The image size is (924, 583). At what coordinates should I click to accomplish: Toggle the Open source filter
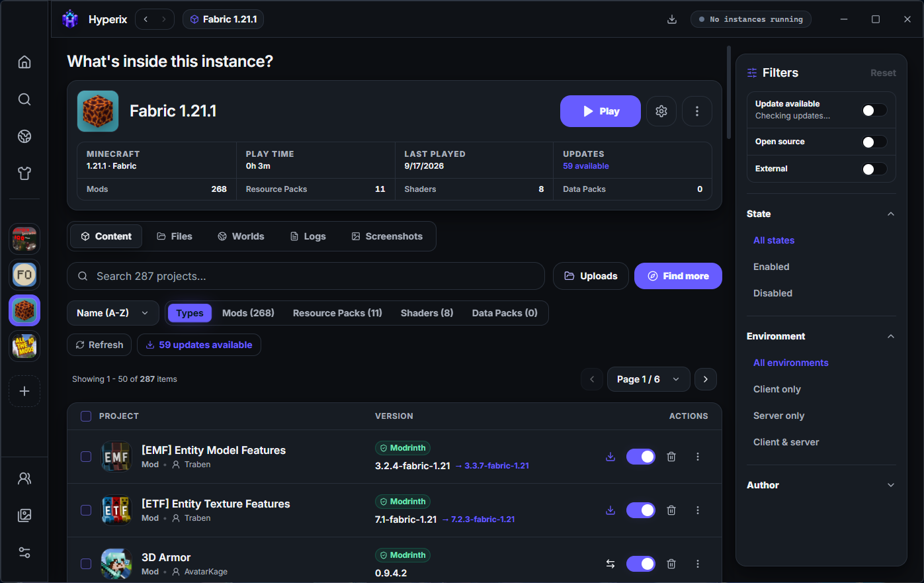pyautogui.click(x=874, y=142)
